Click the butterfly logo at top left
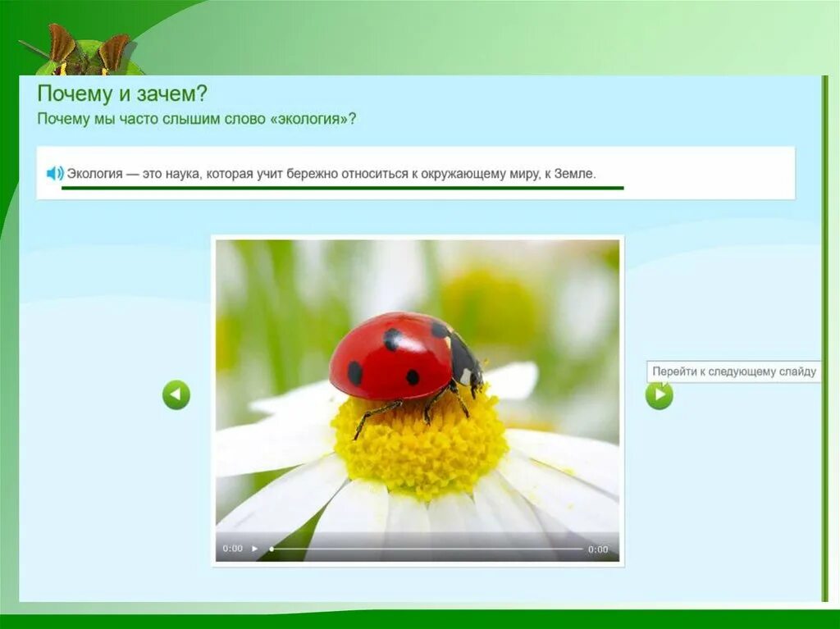The image size is (840, 629). 80,50
